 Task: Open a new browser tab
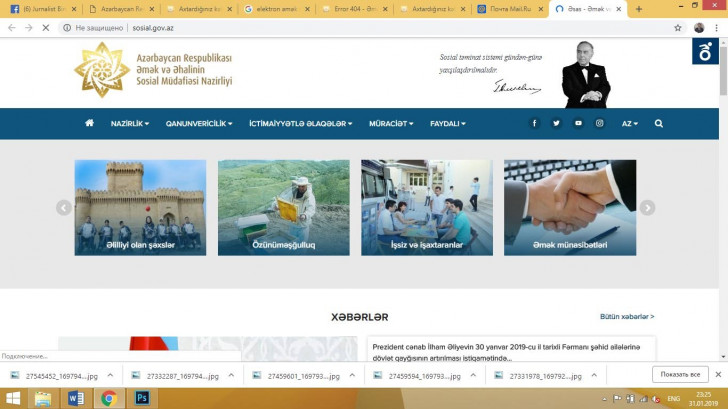(639, 9)
